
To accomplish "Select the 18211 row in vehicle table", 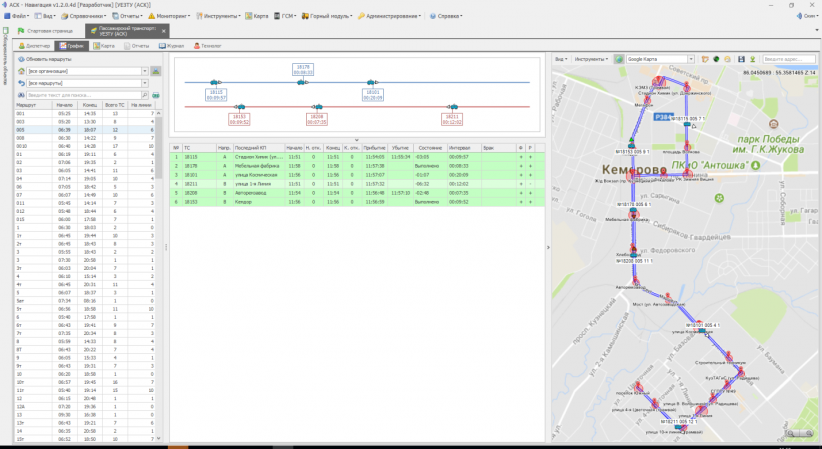I will point(357,184).
